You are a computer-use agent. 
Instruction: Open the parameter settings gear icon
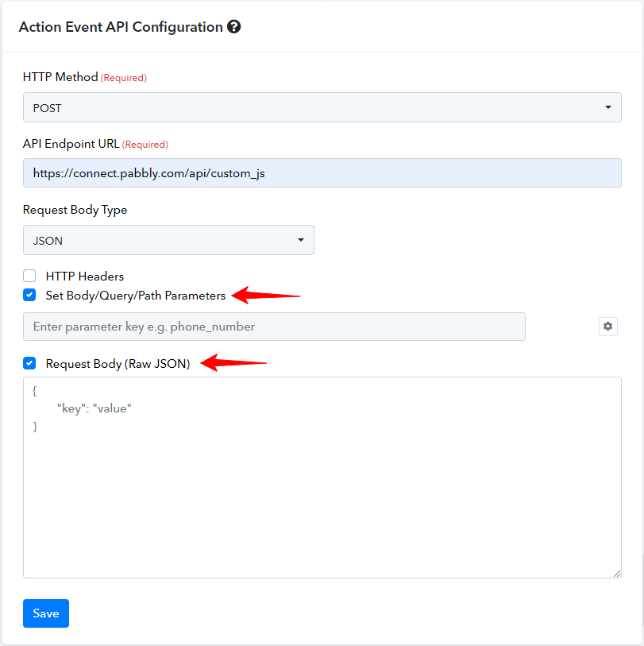607,327
